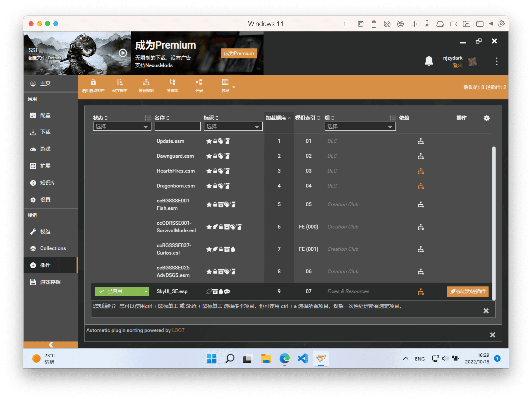The image size is (532, 399).
Task: Open the 组 group filter dropdown
Action: [360, 126]
